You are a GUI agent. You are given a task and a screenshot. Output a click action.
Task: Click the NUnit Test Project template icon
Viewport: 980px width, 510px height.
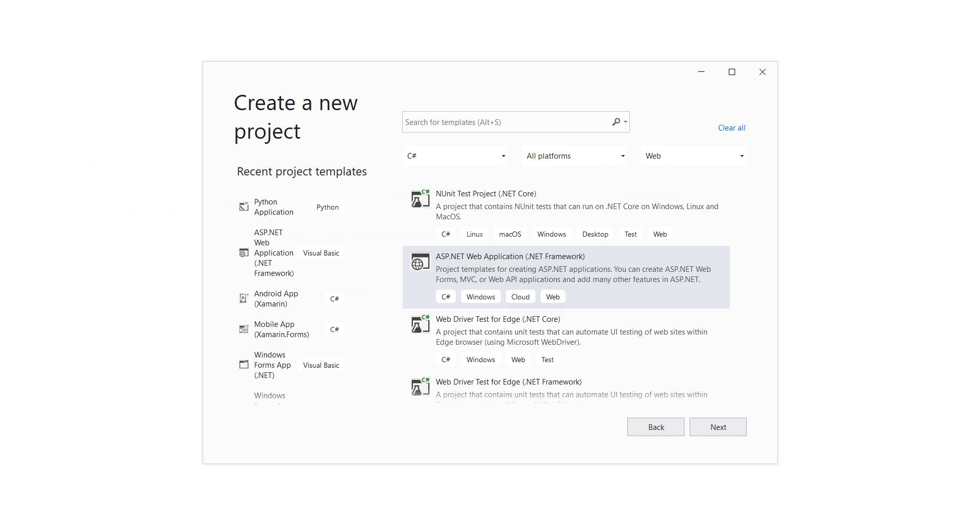pyautogui.click(x=420, y=199)
